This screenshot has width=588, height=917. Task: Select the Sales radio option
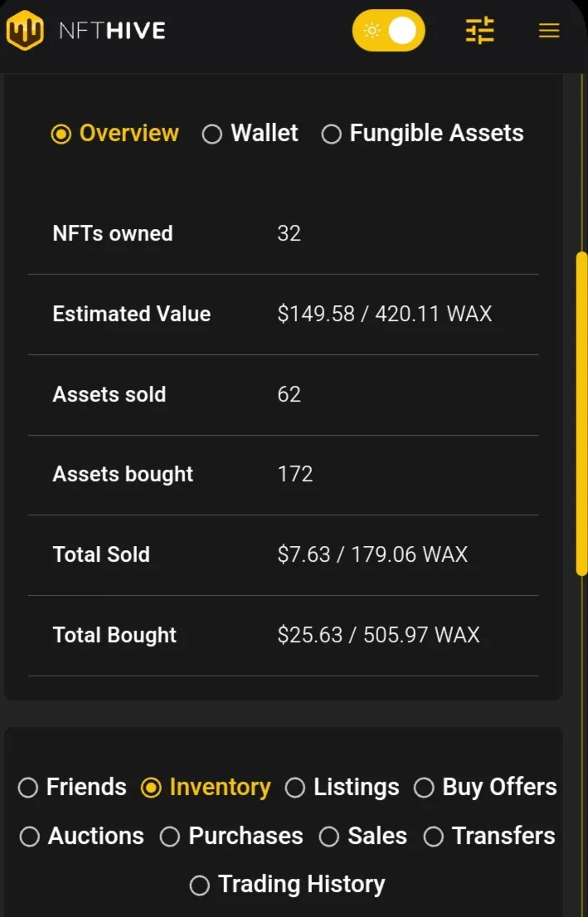363,837
